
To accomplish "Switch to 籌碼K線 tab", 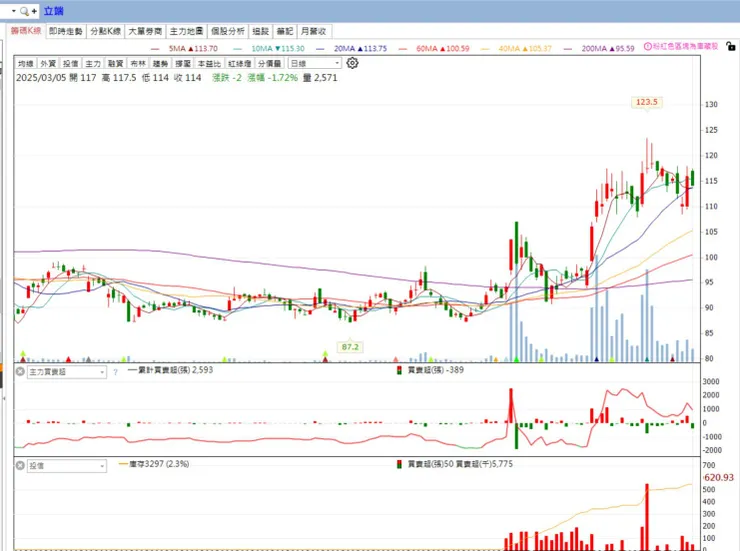I will point(26,31).
